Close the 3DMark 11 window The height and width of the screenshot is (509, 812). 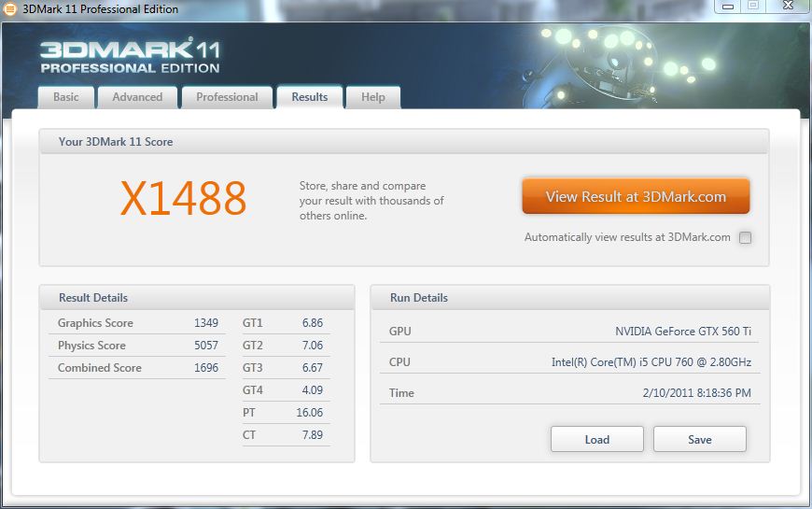786,7
